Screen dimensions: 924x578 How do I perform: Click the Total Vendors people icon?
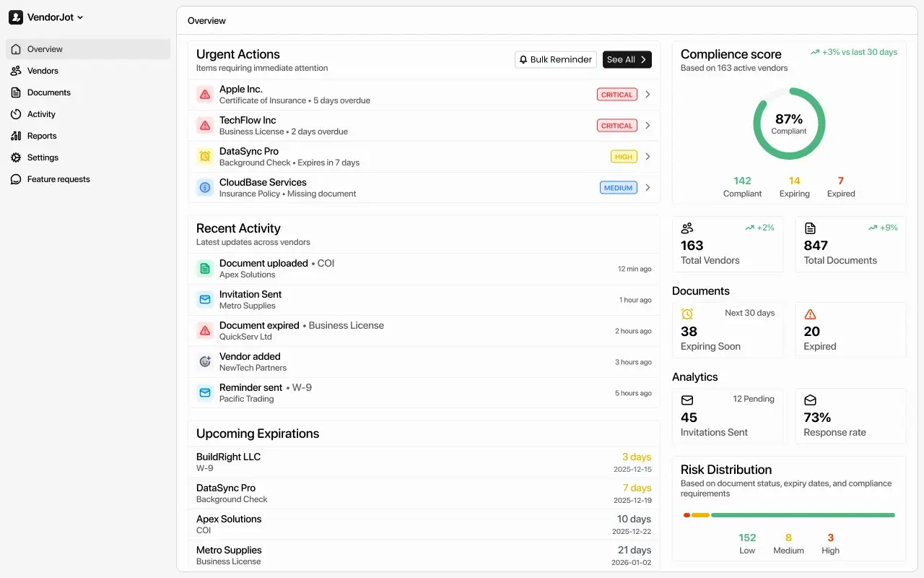687,228
